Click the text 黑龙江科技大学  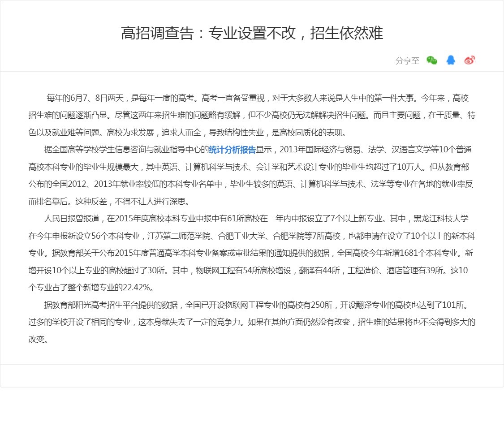441,219
